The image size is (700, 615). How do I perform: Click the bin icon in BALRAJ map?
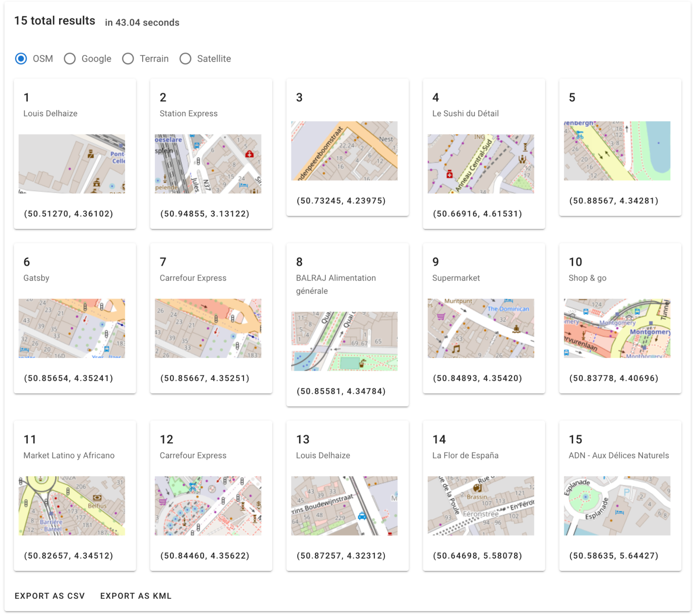[362, 363]
